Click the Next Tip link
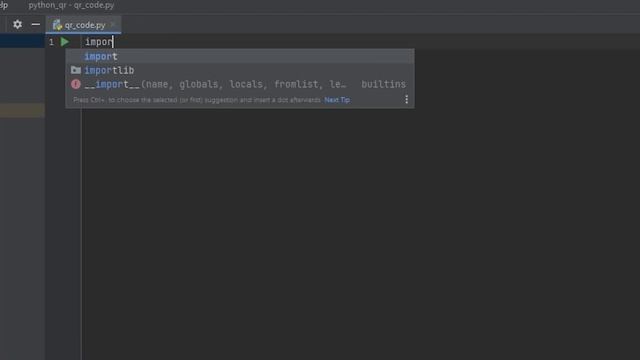Image resolution: width=640 pixels, height=360 pixels. (337, 100)
